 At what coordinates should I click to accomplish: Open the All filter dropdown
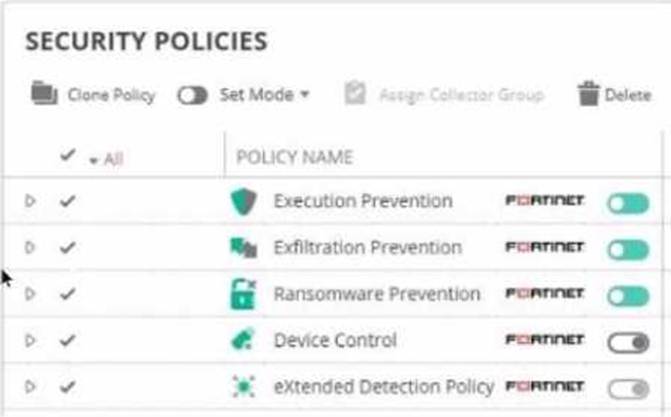point(106,159)
